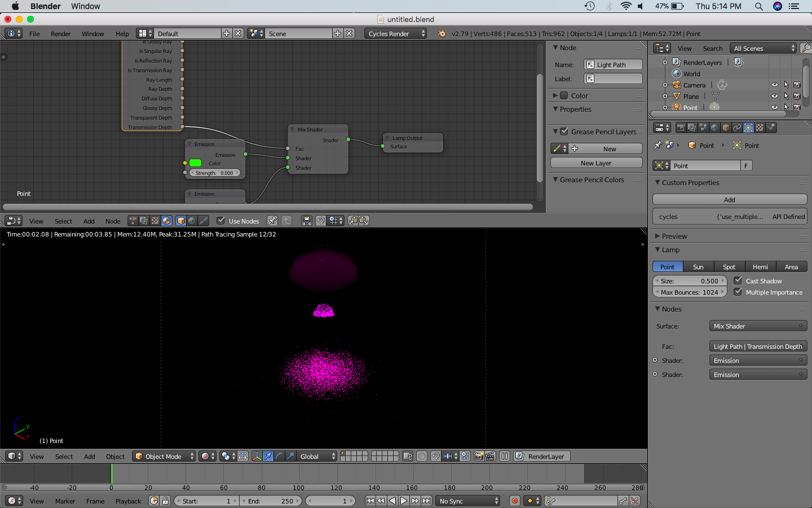
Task: Click the pin icon in properties breadcrumb
Action: pyautogui.click(x=657, y=145)
